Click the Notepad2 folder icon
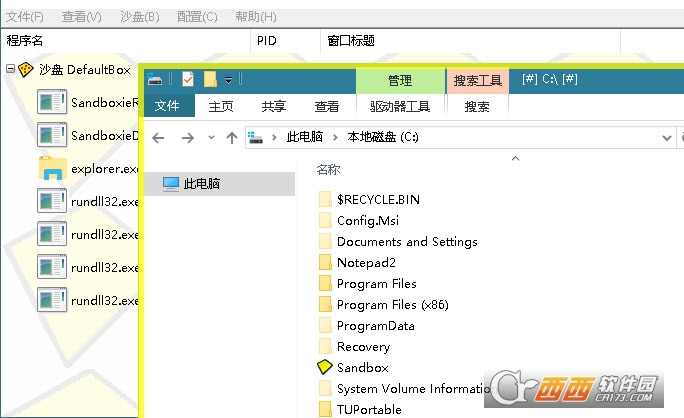684x418 pixels. click(324, 263)
